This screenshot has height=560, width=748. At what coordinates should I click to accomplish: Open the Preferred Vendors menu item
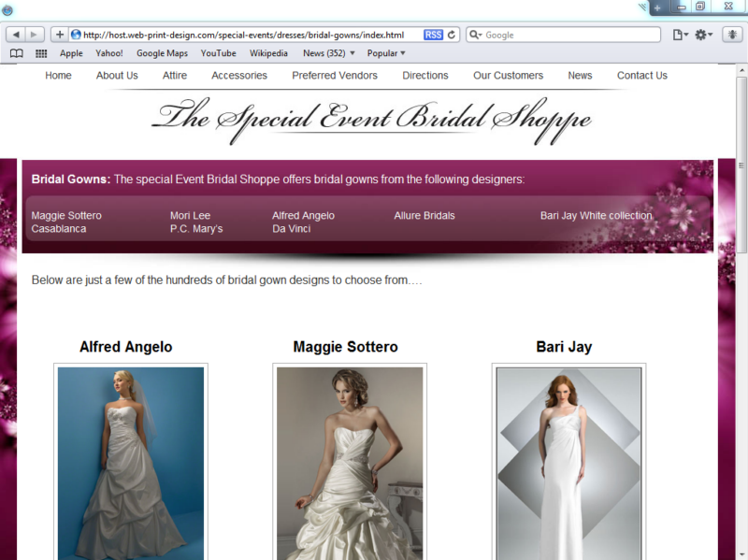(335, 76)
